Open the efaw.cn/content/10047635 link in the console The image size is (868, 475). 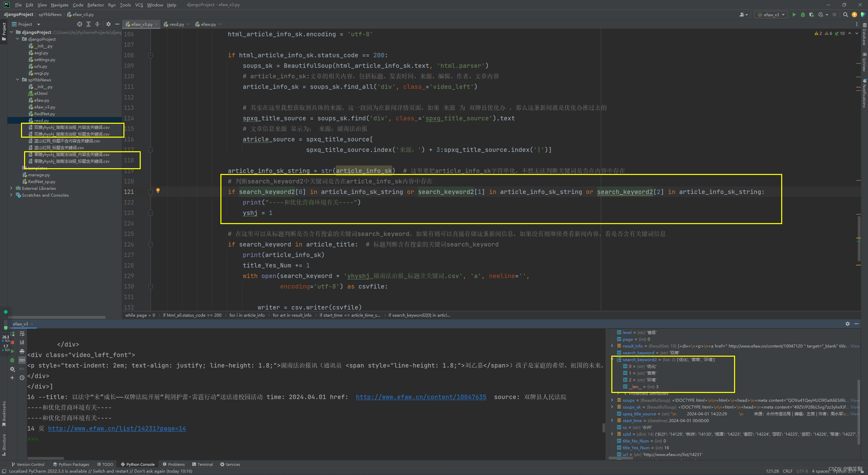tap(421, 397)
